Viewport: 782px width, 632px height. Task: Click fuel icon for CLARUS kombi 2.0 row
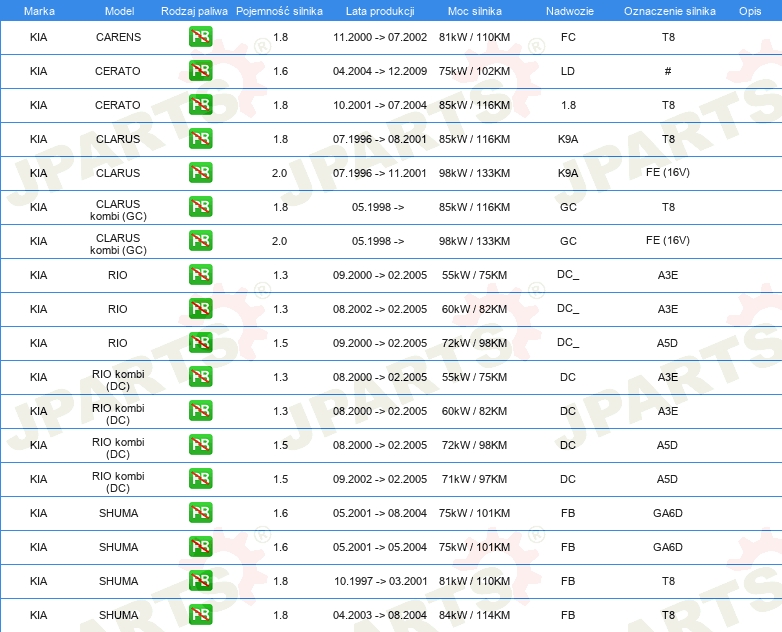pyautogui.click(x=200, y=240)
